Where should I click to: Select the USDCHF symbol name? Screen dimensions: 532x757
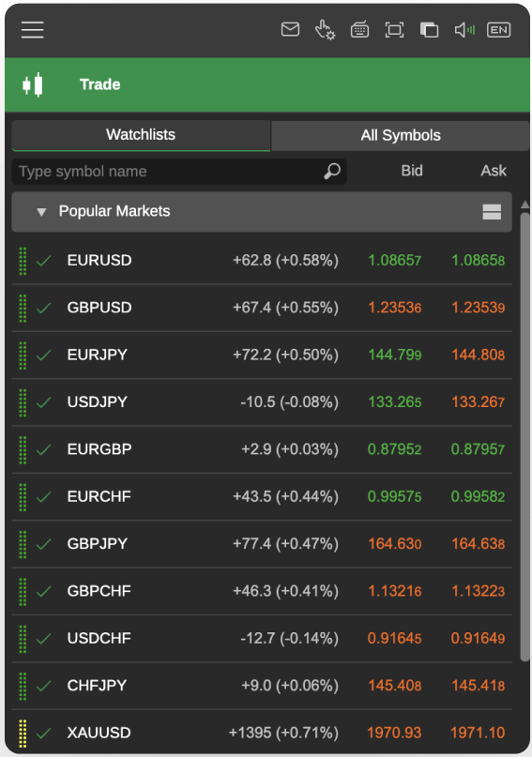coord(99,638)
